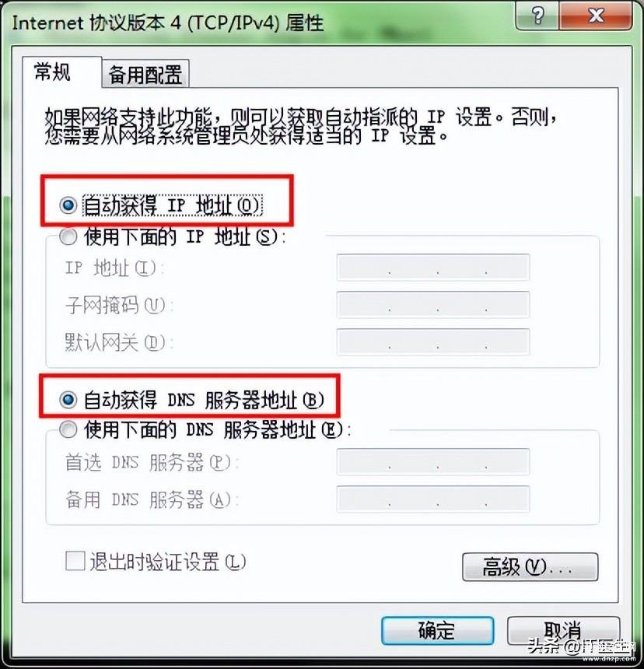Select 使用下面的 IP 地址 radio button

click(68, 236)
